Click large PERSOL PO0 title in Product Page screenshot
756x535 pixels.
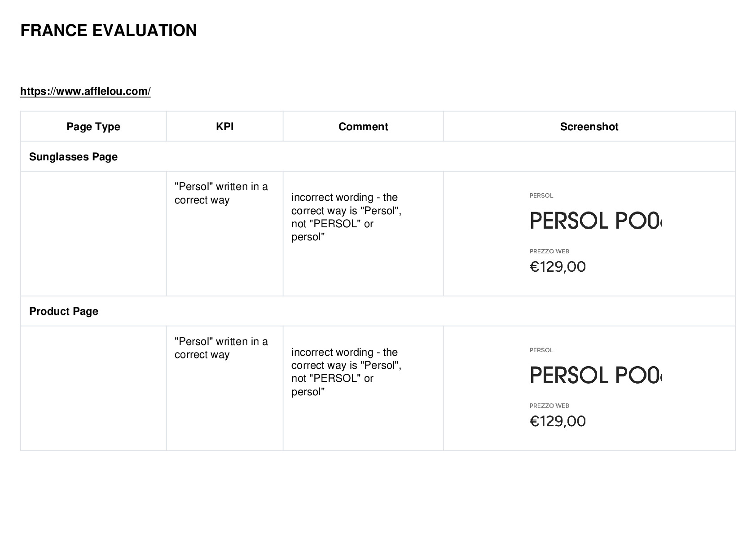point(596,375)
